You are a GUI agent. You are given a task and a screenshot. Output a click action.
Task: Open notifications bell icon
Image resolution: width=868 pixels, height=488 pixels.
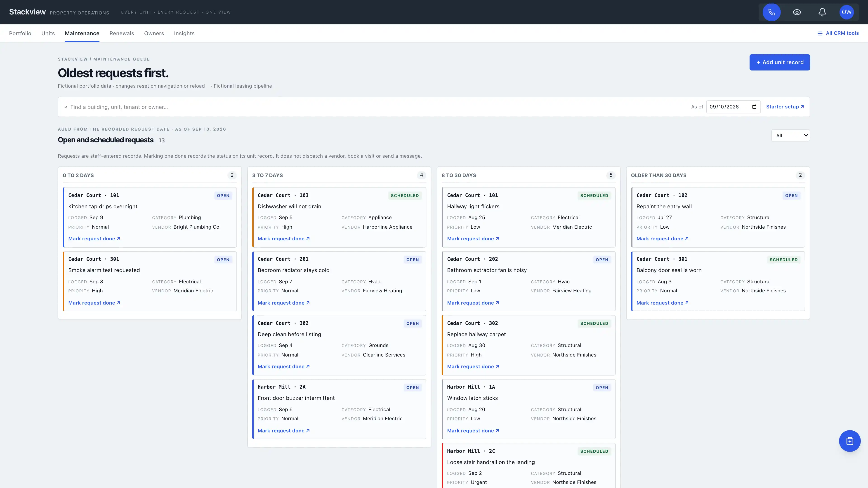point(822,12)
